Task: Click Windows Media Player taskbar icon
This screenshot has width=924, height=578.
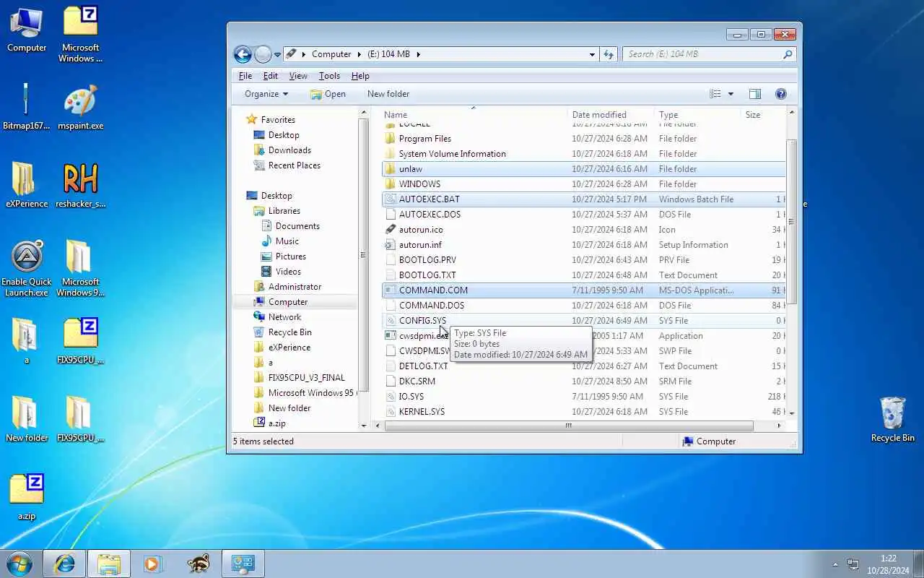Action: (x=152, y=564)
